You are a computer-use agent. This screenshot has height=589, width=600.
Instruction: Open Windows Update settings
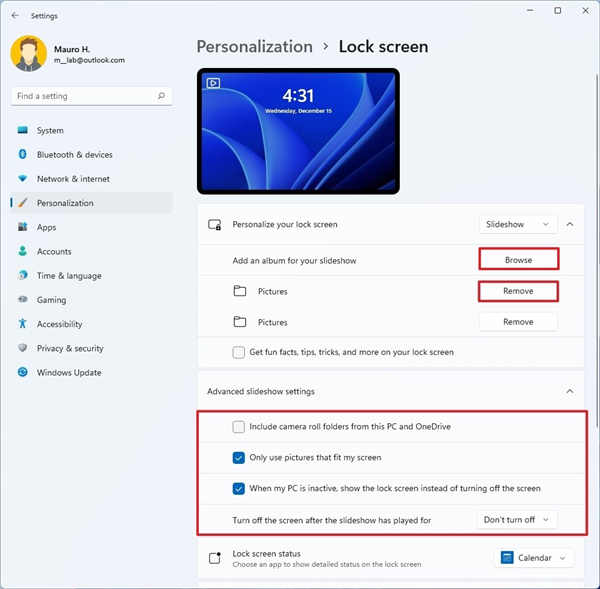pos(91,372)
